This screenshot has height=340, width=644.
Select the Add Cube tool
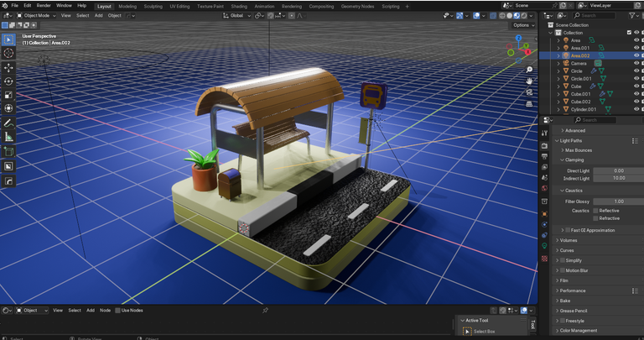click(x=9, y=152)
